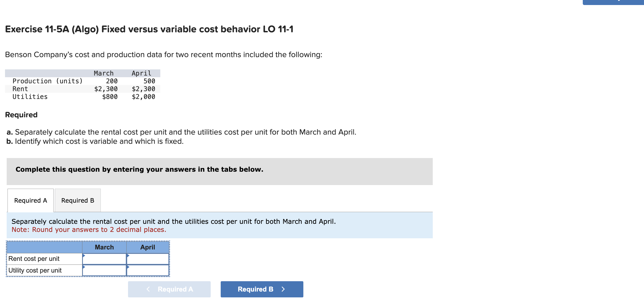The height and width of the screenshot is (301, 644).
Task: Click the April utility cost per unit cell
Action: tap(148, 271)
